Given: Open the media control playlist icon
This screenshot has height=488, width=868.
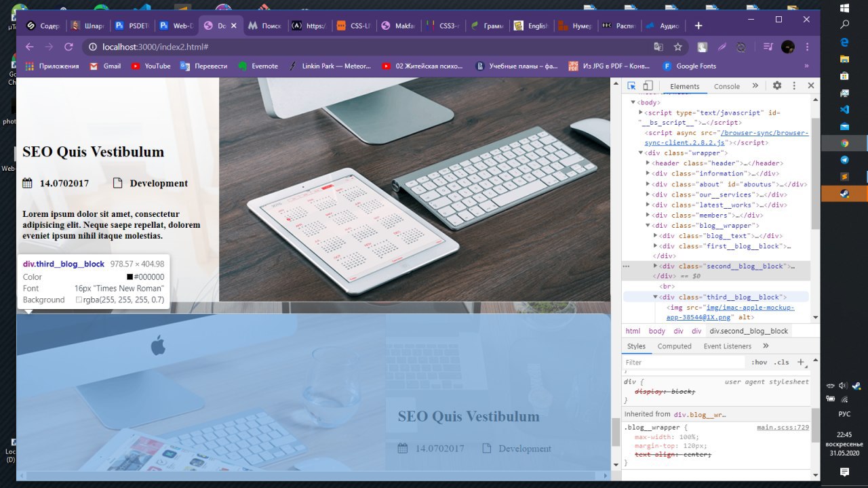Looking at the screenshot, I should 768,47.
